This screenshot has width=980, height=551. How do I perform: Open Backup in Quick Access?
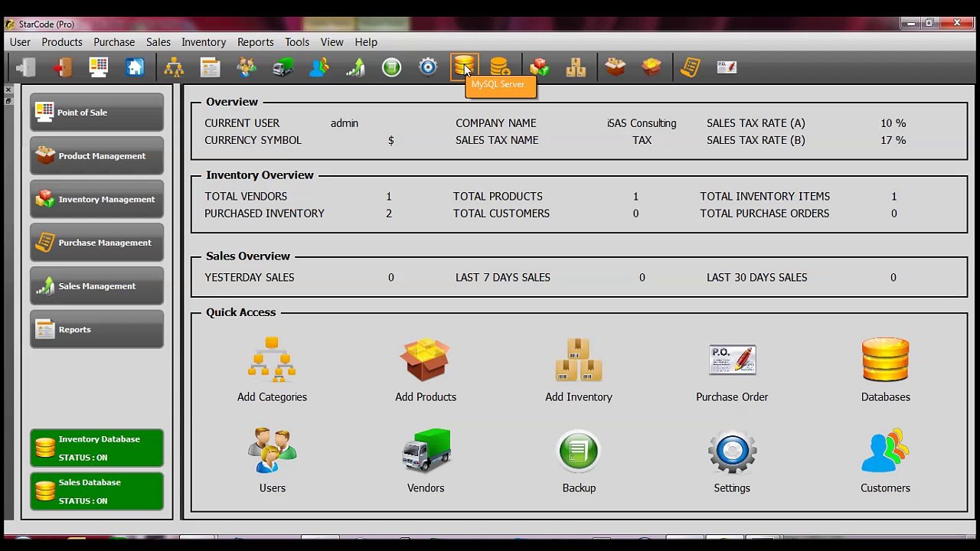click(x=579, y=461)
